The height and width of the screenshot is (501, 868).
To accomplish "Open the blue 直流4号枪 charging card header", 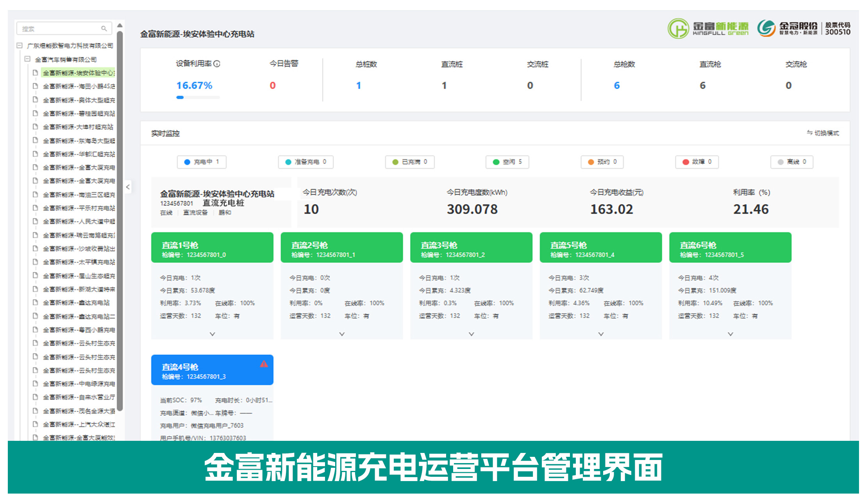I will pos(212,370).
